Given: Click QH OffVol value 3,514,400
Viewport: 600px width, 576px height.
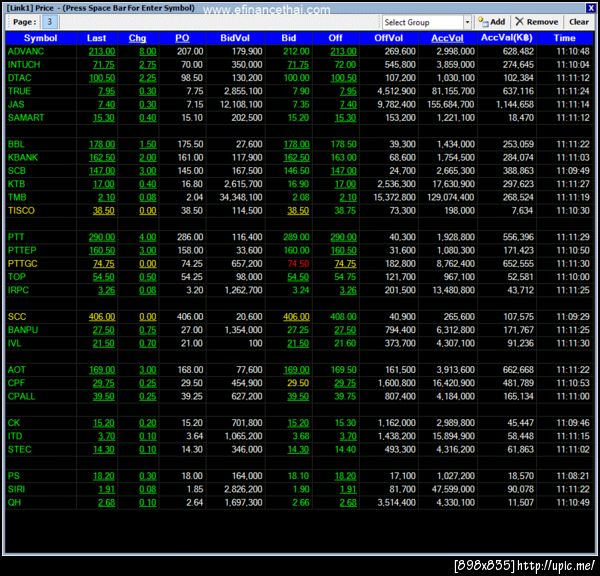Looking at the screenshot, I should coord(396,503).
